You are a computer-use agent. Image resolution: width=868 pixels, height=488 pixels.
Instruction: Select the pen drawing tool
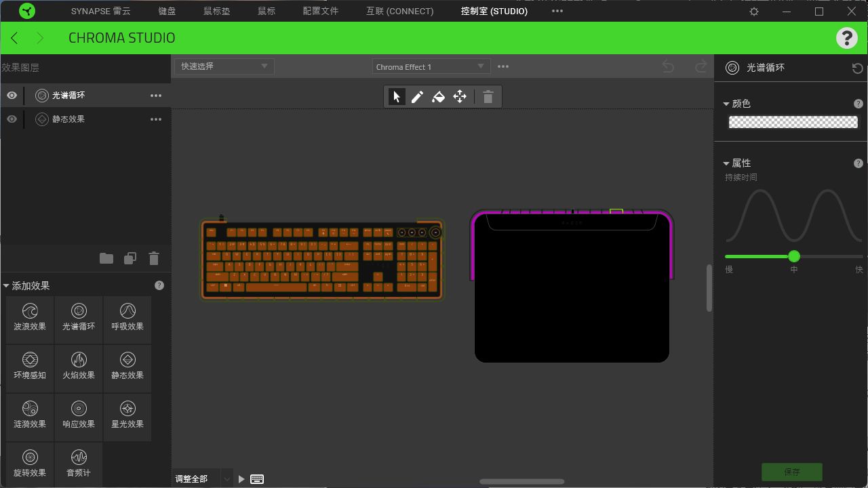tap(417, 97)
